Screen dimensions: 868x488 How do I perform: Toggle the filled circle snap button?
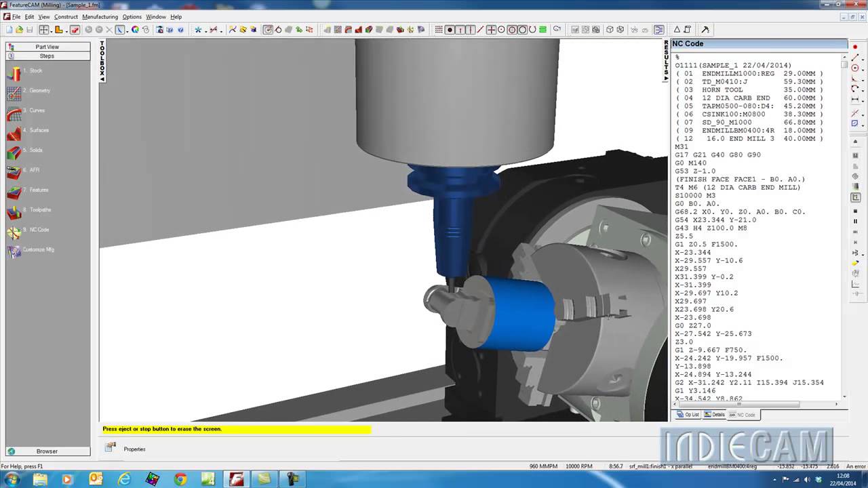tap(449, 30)
